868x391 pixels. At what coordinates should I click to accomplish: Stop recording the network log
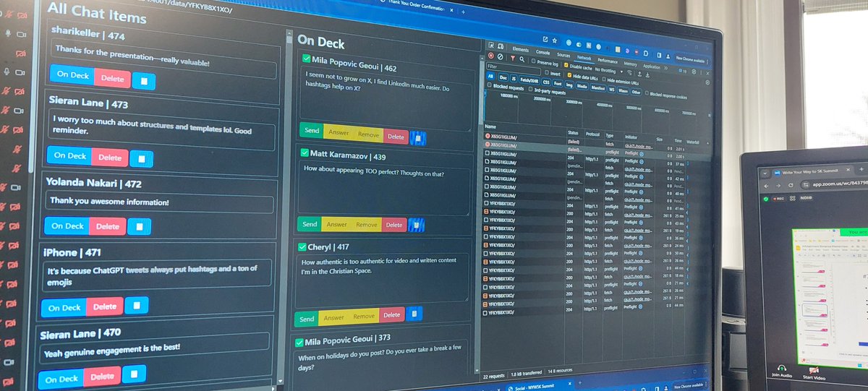coord(491,56)
